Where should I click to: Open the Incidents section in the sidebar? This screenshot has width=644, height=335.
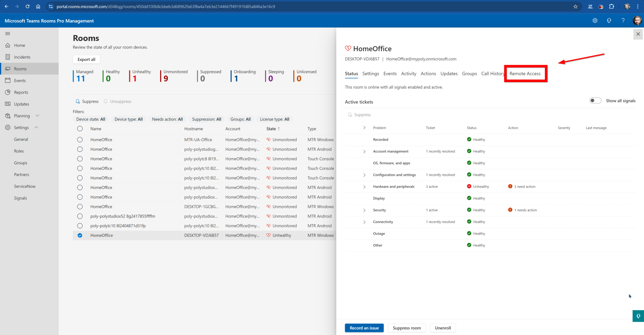coord(22,57)
